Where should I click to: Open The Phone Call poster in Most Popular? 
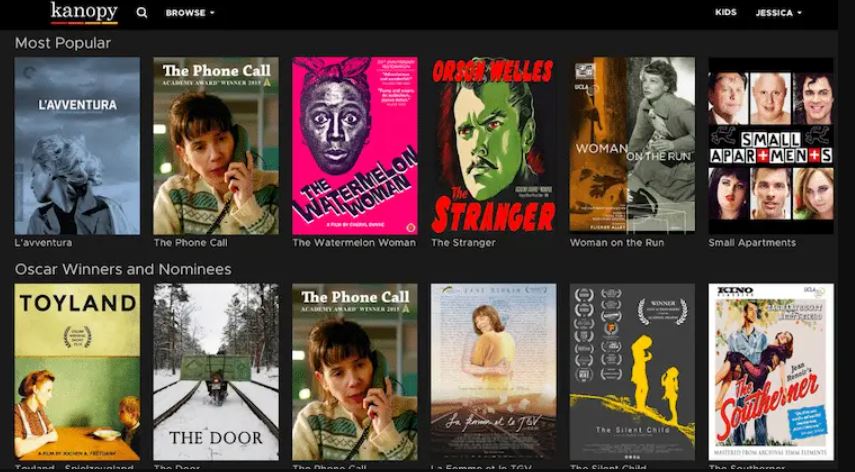[216, 146]
